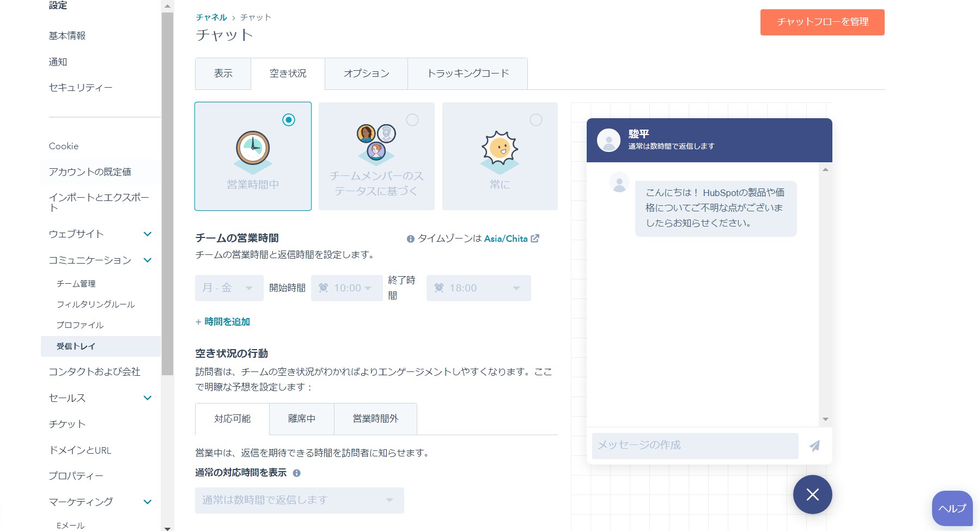Open the 月 - 金 days dropdown
The height and width of the screenshot is (531, 980).
pyautogui.click(x=229, y=288)
